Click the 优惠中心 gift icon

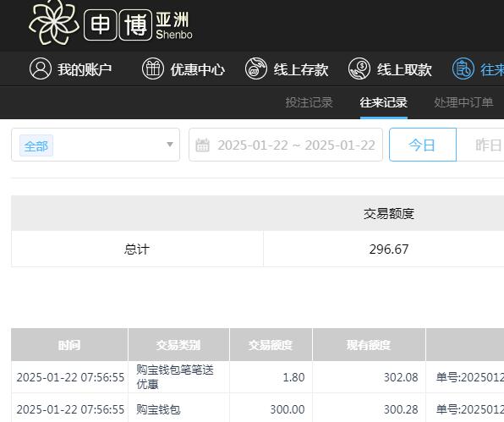153,69
